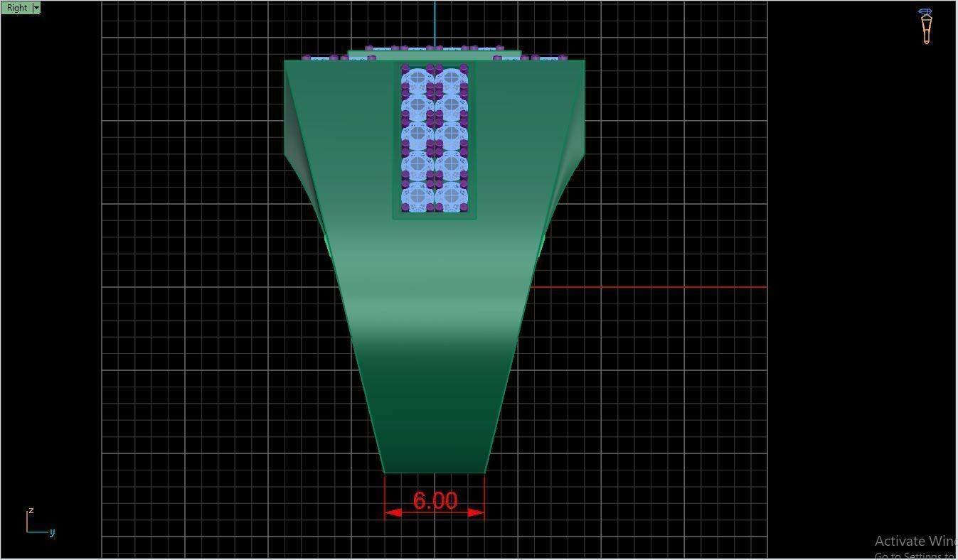Open the Right viewport title dropdown arrow
Image resolution: width=958 pixels, height=560 pixels.
click(x=36, y=8)
